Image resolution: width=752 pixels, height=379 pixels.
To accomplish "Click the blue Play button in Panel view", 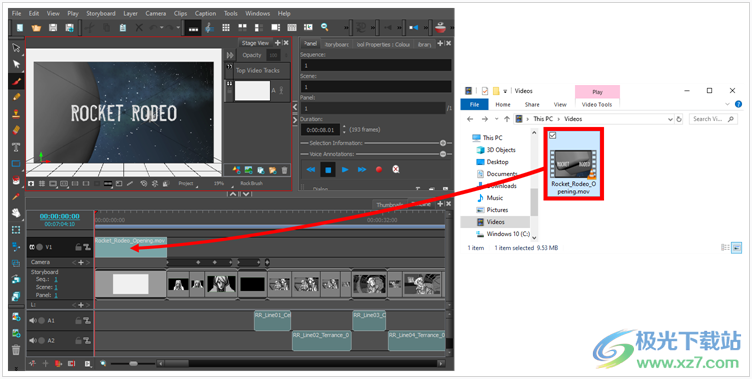I will click(x=345, y=169).
